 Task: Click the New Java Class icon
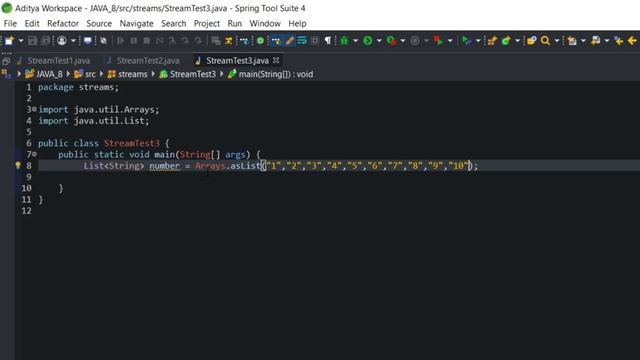[x=506, y=40]
